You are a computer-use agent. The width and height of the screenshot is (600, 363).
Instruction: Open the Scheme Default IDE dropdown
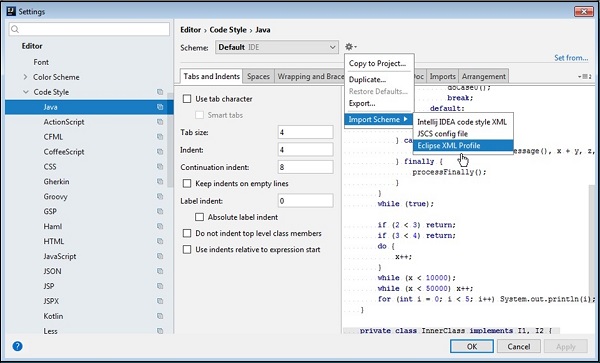[x=277, y=47]
